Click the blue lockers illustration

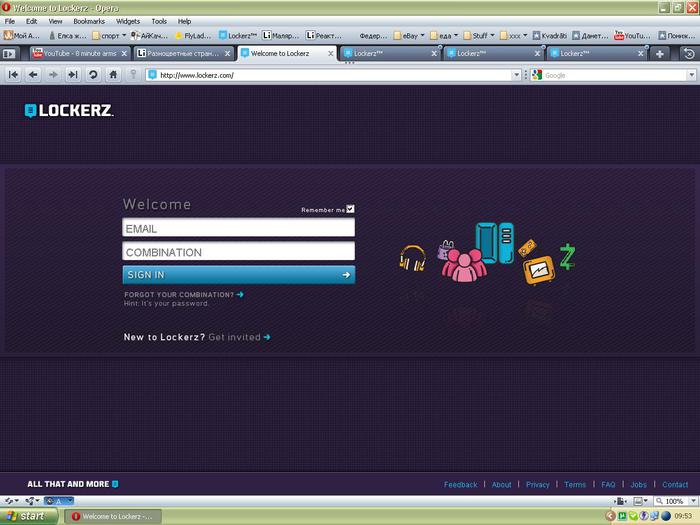pyautogui.click(x=495, y=243)
